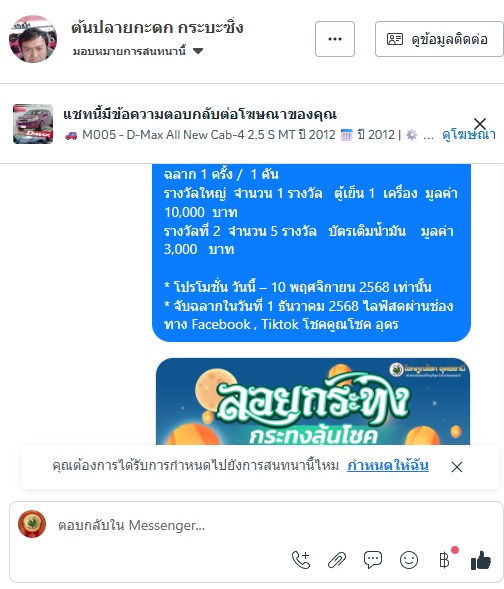
Task: Send a thumbs-up like
Action: pos(481,560)
